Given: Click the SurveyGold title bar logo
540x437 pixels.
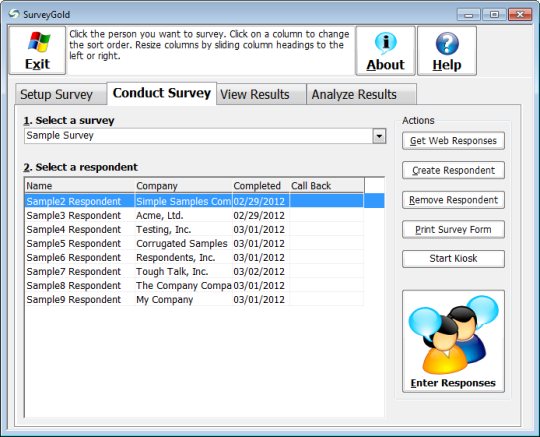Looking at the screenshot, I should 14,14.
